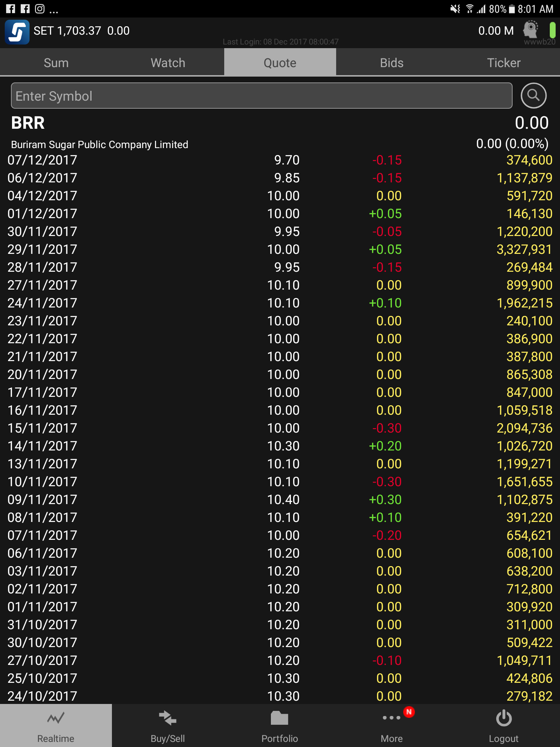The image size is (560, 747).
Task: Tap price 10.40 on 09/11/2017
Action: [x=283, y=499]
